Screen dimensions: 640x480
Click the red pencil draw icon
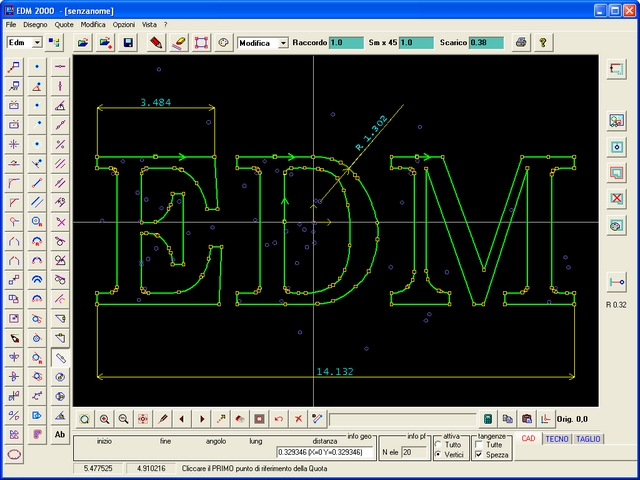click(x=156, y=42)
